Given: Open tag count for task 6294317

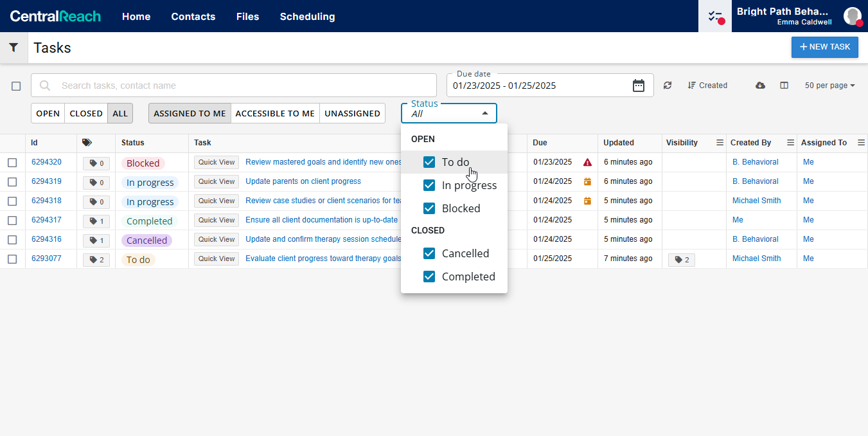Looking at the screenshot, I should tap(96, 221).
